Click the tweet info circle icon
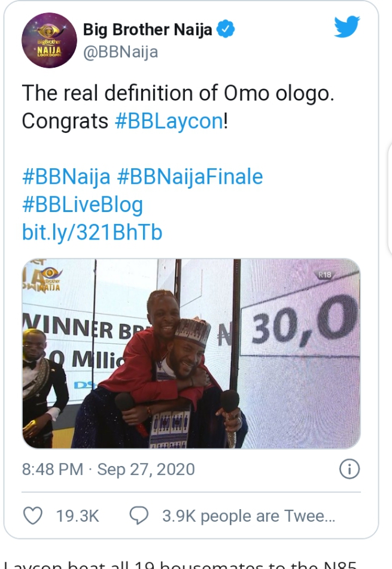The height and width of the screenshot is (569, 392). 350,469
